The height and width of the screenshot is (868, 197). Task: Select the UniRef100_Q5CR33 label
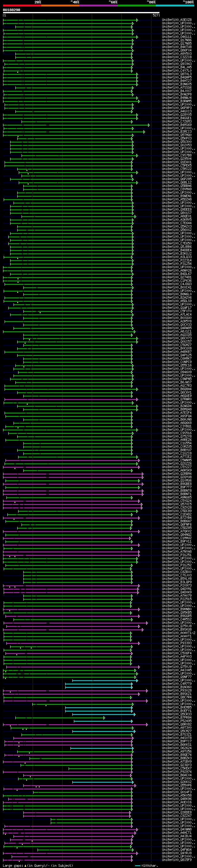point(177,714)
